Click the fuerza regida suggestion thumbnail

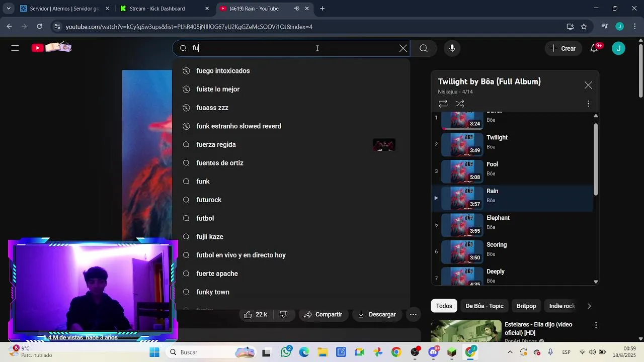tap(384, 145)
